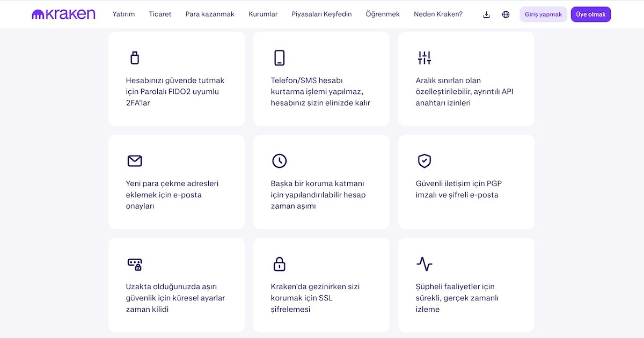
Task: Click Neden Kraken? in the navigation
Action: tap(437, 14)
